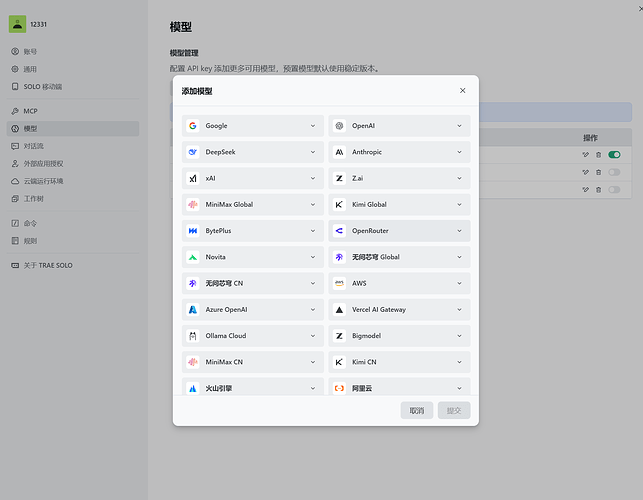
Task: Open the 工作树 settings section
Action: (x=73, y=199)
